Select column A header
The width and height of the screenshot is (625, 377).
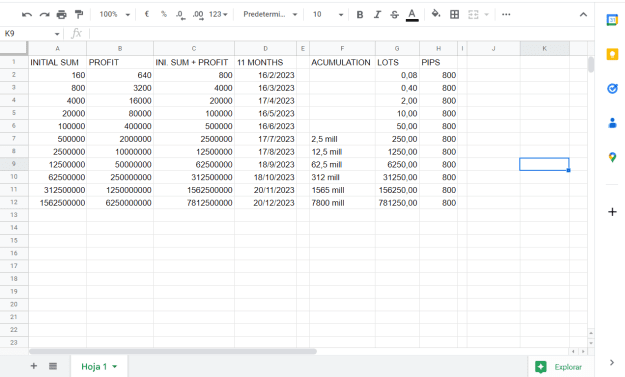tap(57, 49)
